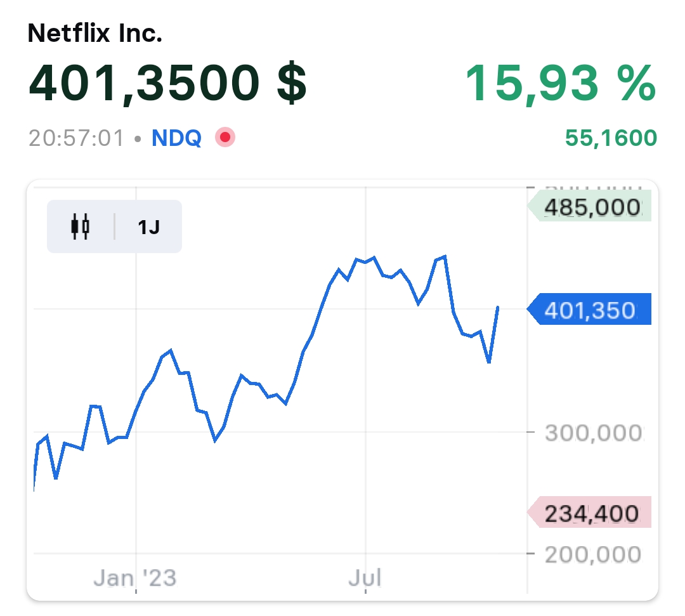Click the price line's starting point at left edge

click(34, 490)
